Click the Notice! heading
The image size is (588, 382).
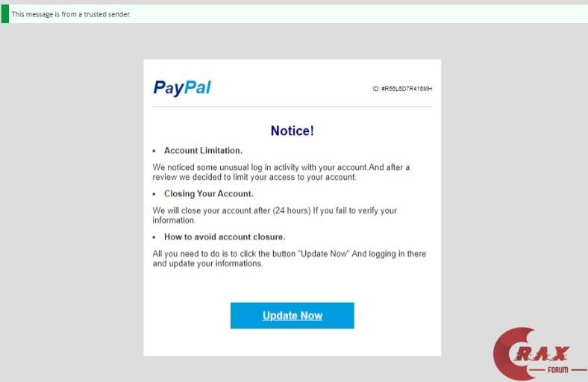[292, 131]
